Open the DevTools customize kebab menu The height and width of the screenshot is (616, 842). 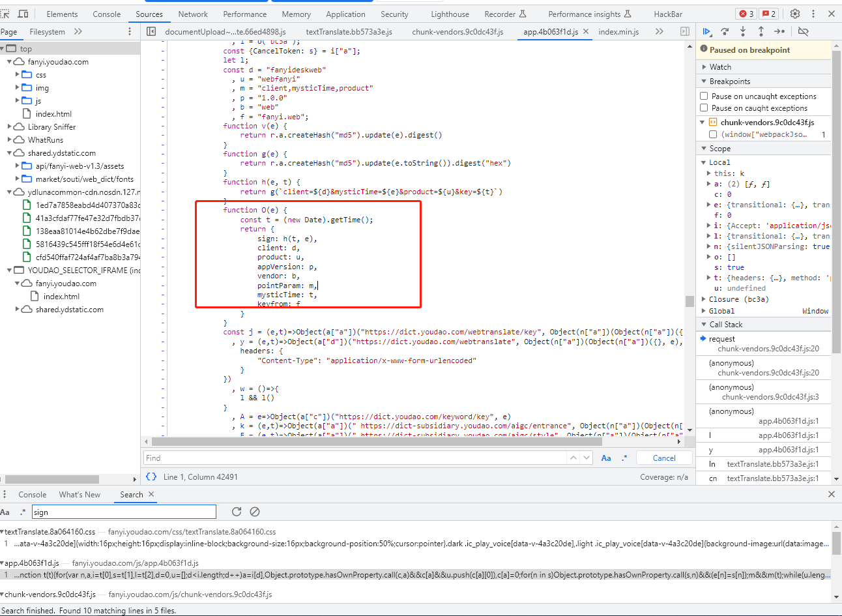(813, 14)
